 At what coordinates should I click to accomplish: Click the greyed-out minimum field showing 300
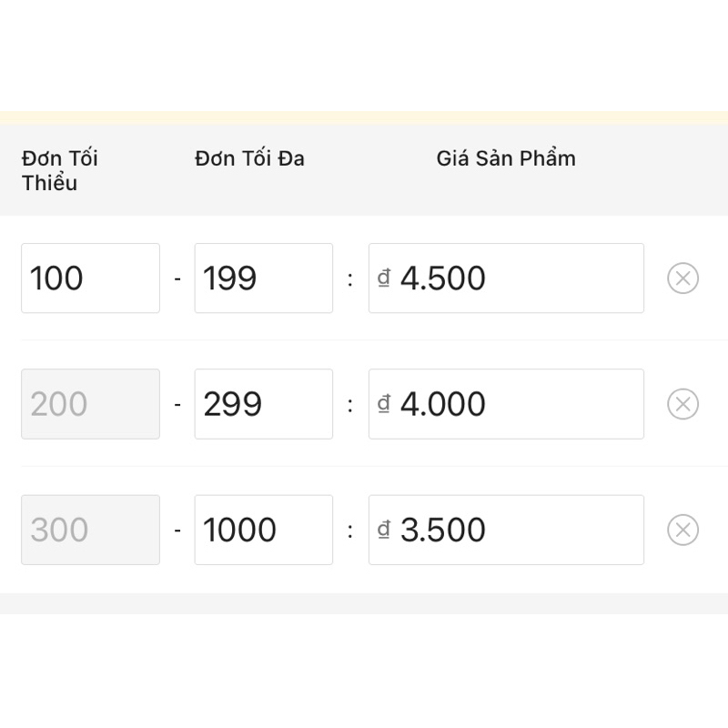90,530
